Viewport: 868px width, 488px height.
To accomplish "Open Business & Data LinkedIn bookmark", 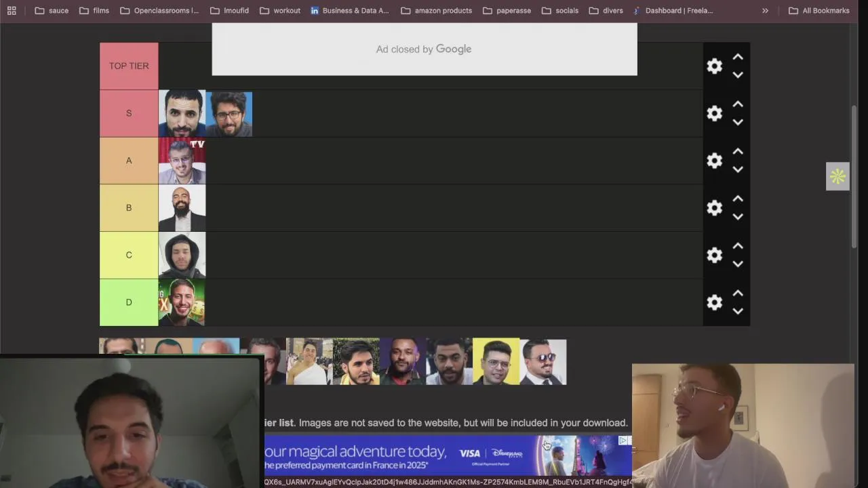I will 350,10.
